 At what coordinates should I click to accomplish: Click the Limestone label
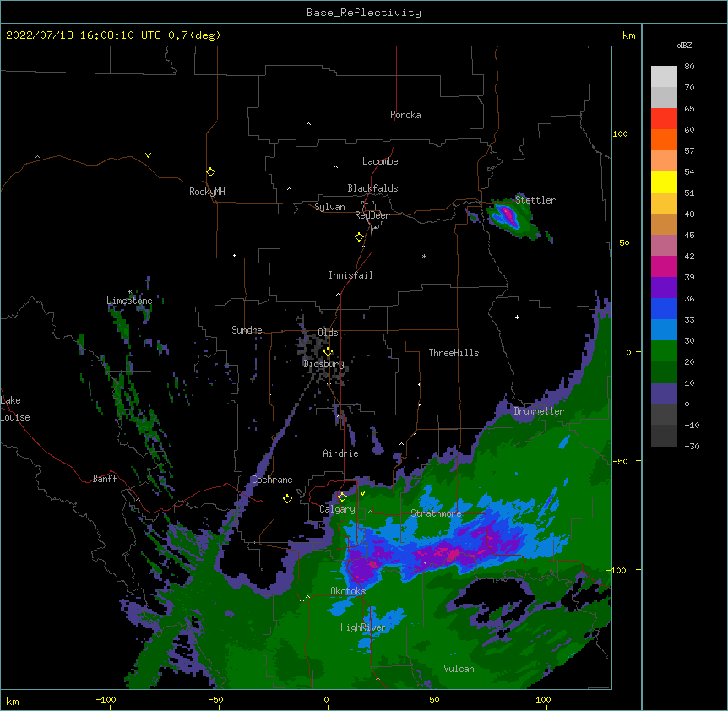click(x=129, y=301)
